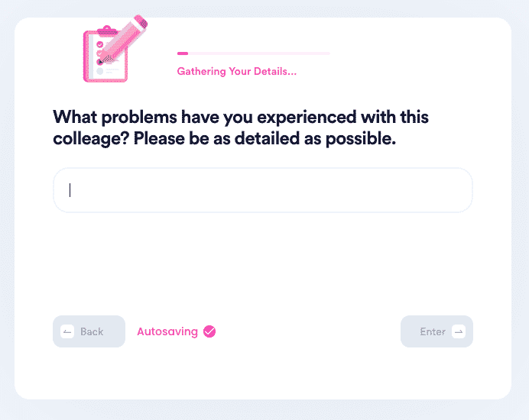Click the second line of question heading
The width and height of the screenshot is (529, 420).
click(x=224, y=139)
